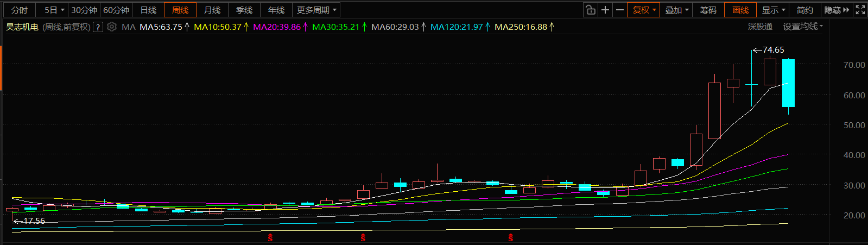The height and width of the screenshot is (245, 868).
Task: Expand the 更多周期 dropdown
Action: (316, 10)
